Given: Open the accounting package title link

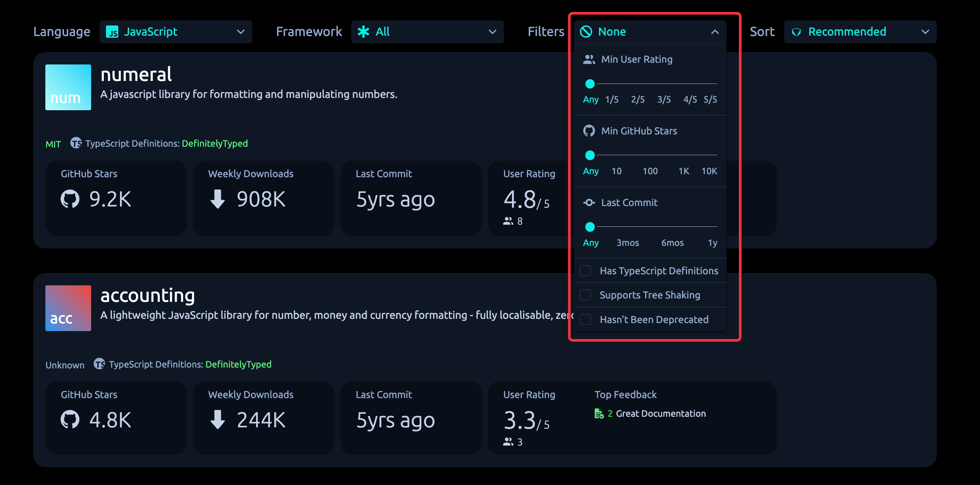Looking at the screenshot, I should click(x=148, y=295).
